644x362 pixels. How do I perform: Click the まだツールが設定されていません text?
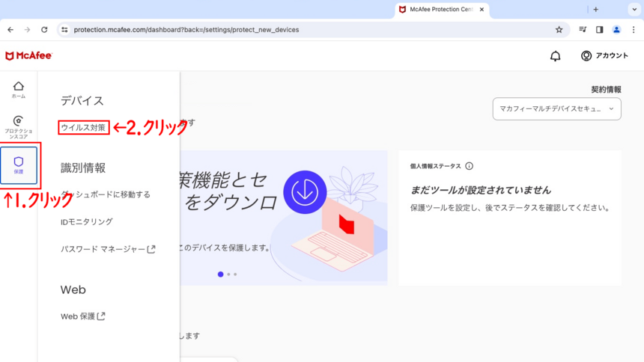click(481, 190)
